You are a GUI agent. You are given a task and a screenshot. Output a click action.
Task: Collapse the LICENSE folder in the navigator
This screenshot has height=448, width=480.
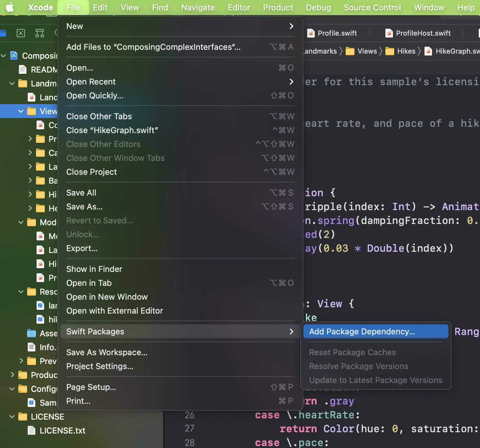[12, 417]
